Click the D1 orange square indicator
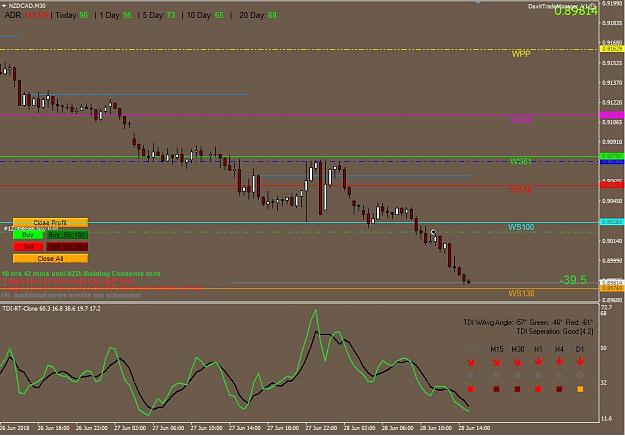 [580, 389]
